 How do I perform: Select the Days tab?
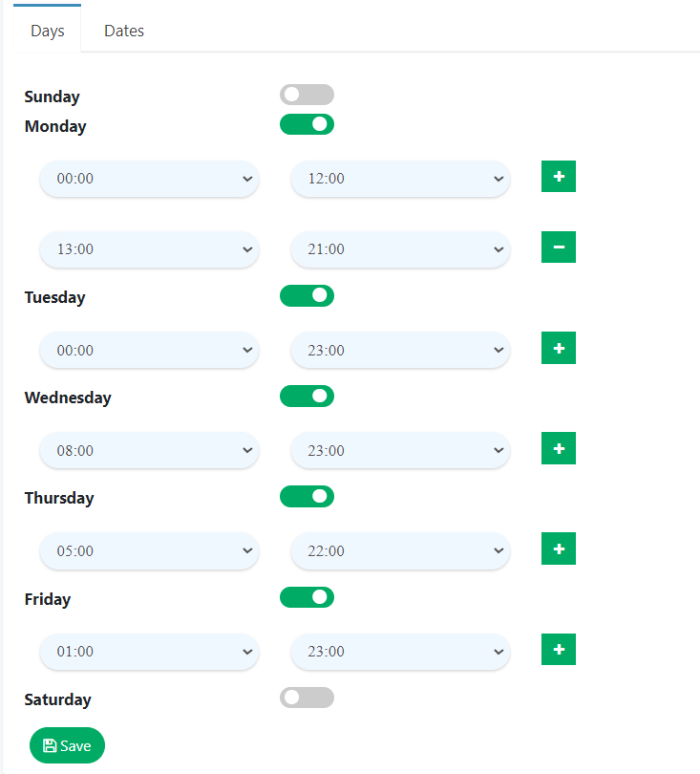(48, 31)
